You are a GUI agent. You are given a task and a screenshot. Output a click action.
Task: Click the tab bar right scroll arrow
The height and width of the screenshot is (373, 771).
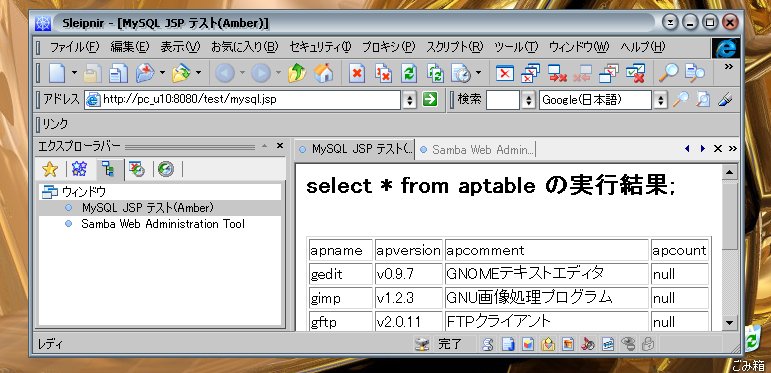(703, 148)
